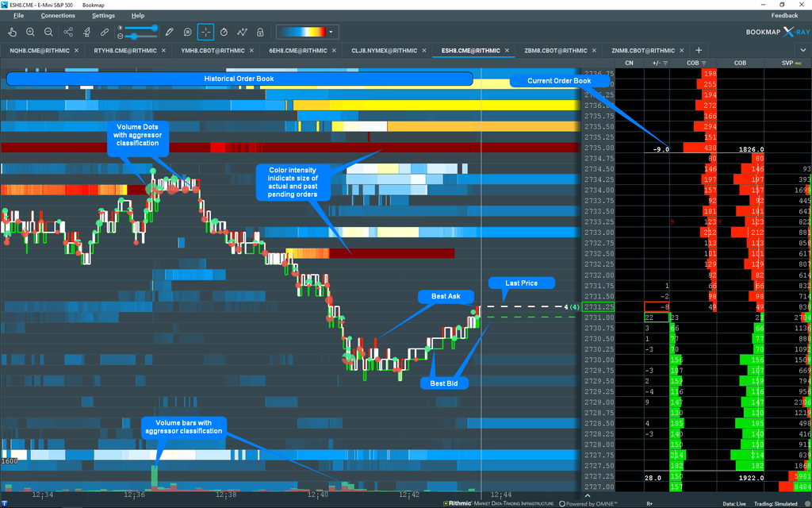
Task: Click the T icon in bottom-left corner
Action: coord(4,503)
